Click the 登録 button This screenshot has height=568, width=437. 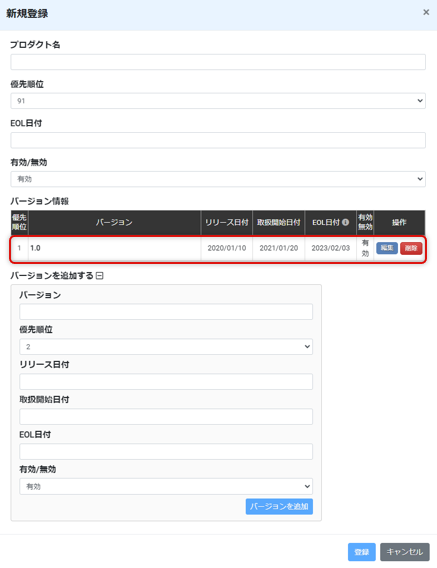362,552
